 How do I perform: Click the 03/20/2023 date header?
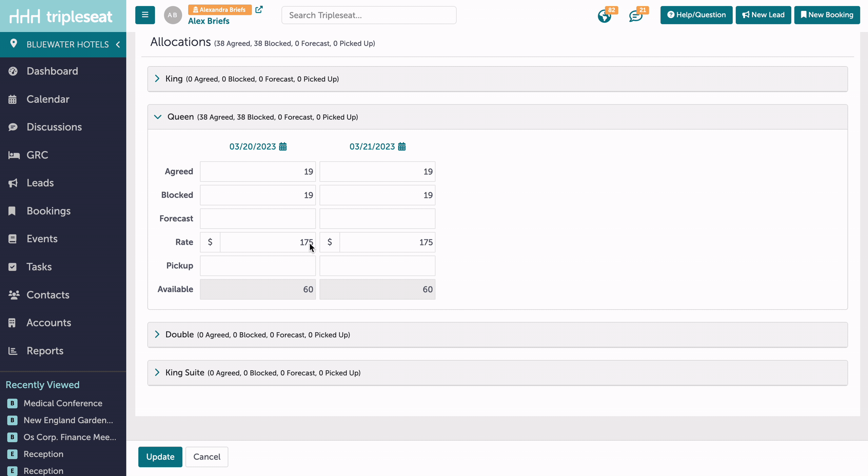point(253,146)
